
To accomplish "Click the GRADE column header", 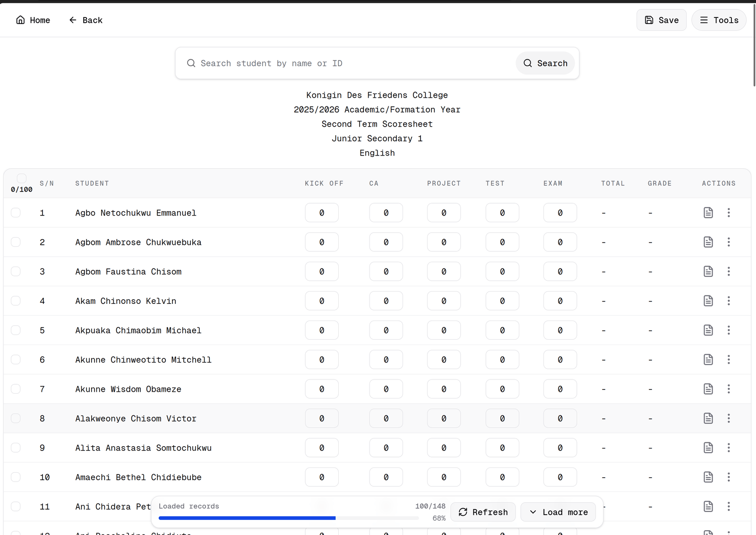I will pos(660,183).
